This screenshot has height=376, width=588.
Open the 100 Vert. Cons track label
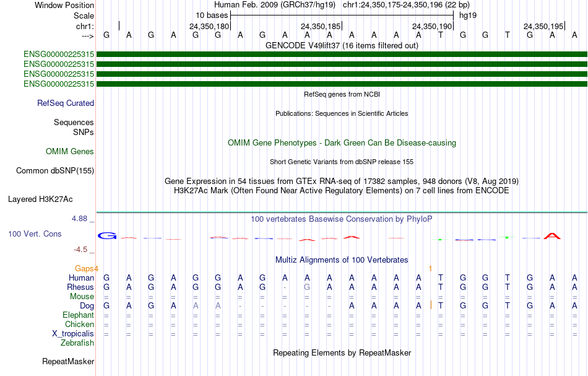[x=35, y=234]
